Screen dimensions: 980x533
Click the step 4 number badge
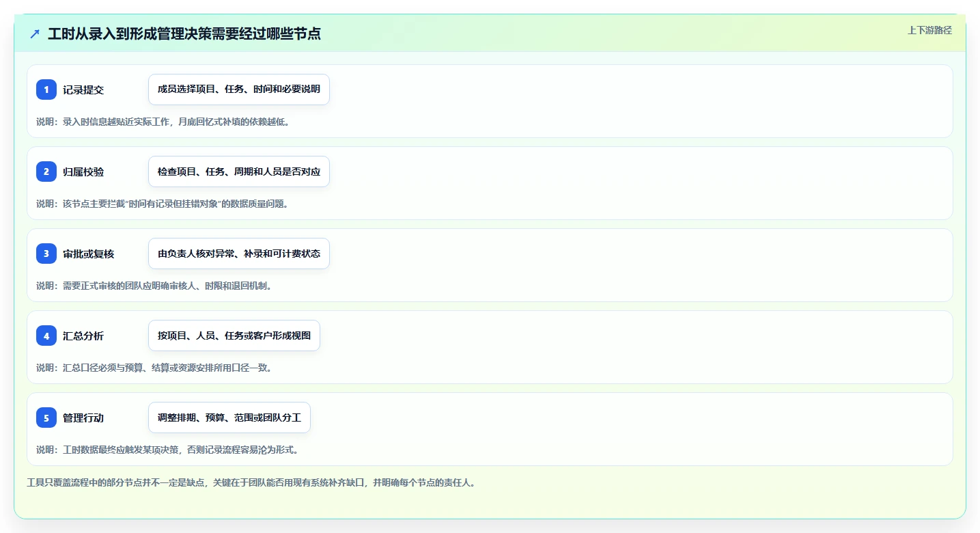tap(46, 336)
